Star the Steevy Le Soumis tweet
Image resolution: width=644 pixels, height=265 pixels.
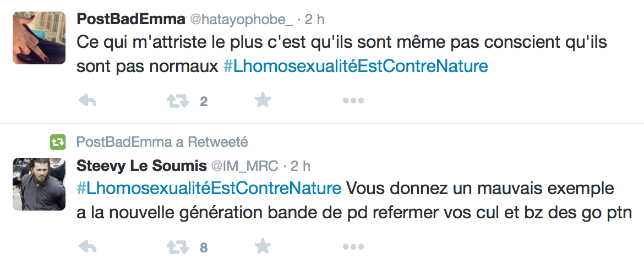tap(263, 247)
